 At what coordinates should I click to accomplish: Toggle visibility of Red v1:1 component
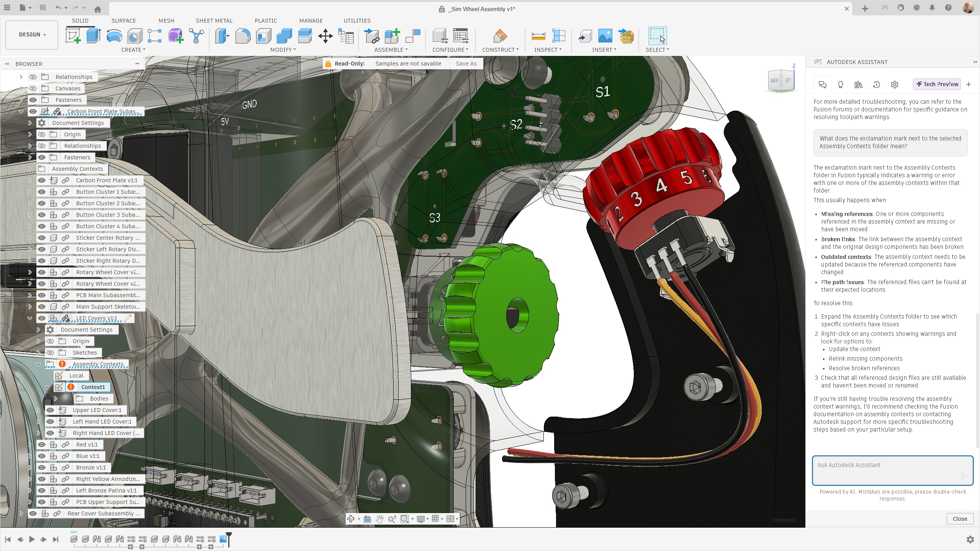[x=42, y=445]
